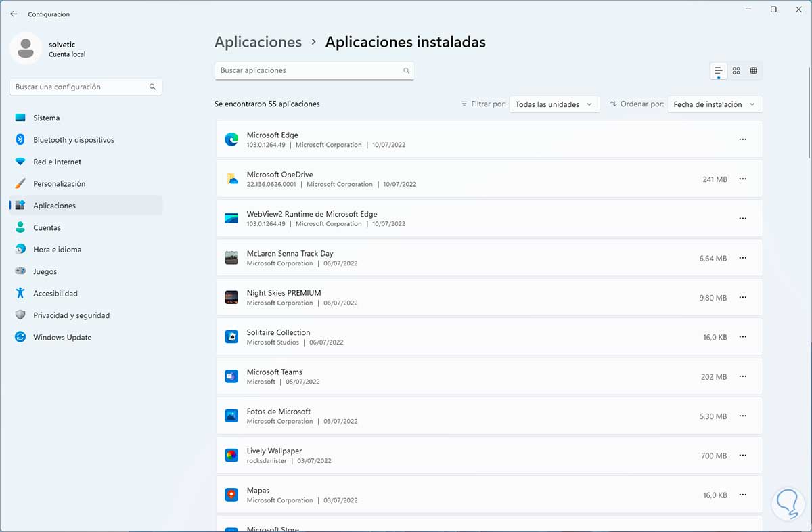The image size is (812, 532).
Task: Click the Microsoft Studios publisher text
Action: pyautogui.click(x=273, y=342)
